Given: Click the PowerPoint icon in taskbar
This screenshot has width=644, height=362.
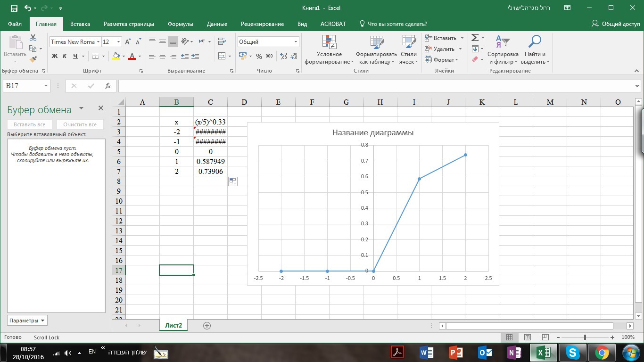Looking at the screenshot, I should pos(456,353).
